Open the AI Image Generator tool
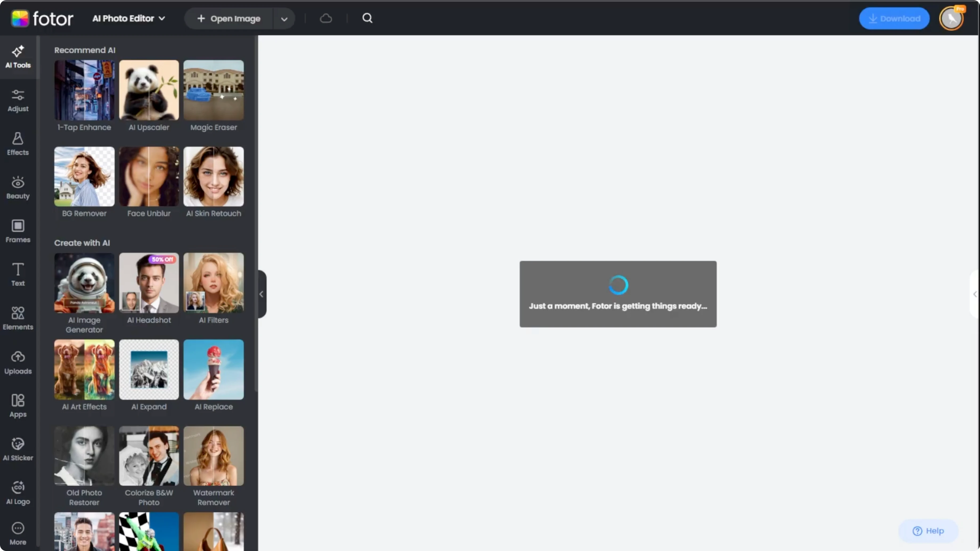The height and width of the screenshot is (551, 980). pos(84,294)
